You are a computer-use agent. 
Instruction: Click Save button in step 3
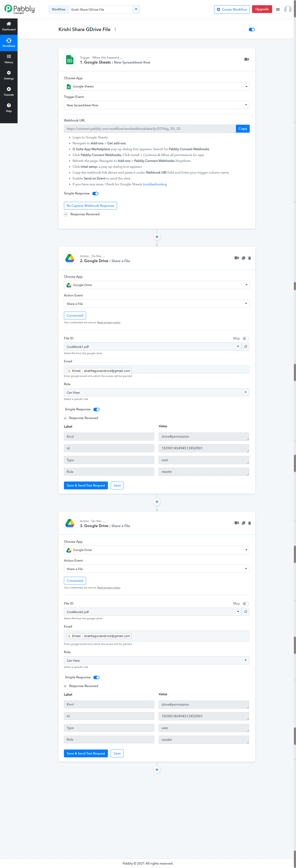pyautogui.click(x=117, y=753)
